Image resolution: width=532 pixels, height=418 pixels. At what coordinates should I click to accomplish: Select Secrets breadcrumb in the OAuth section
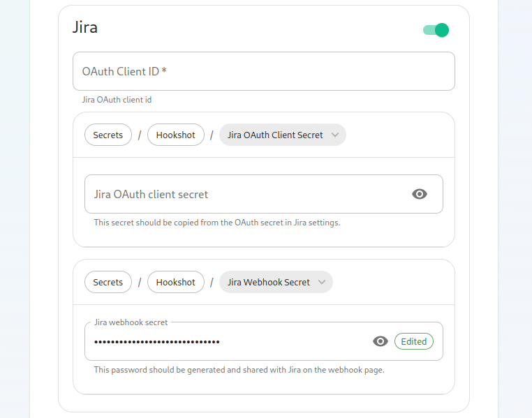108,135
